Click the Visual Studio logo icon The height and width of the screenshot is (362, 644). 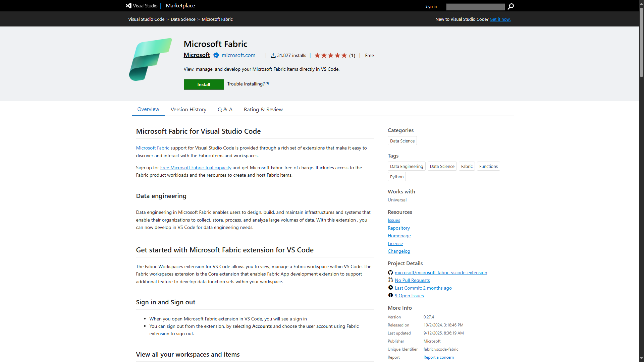coord(128,6)
